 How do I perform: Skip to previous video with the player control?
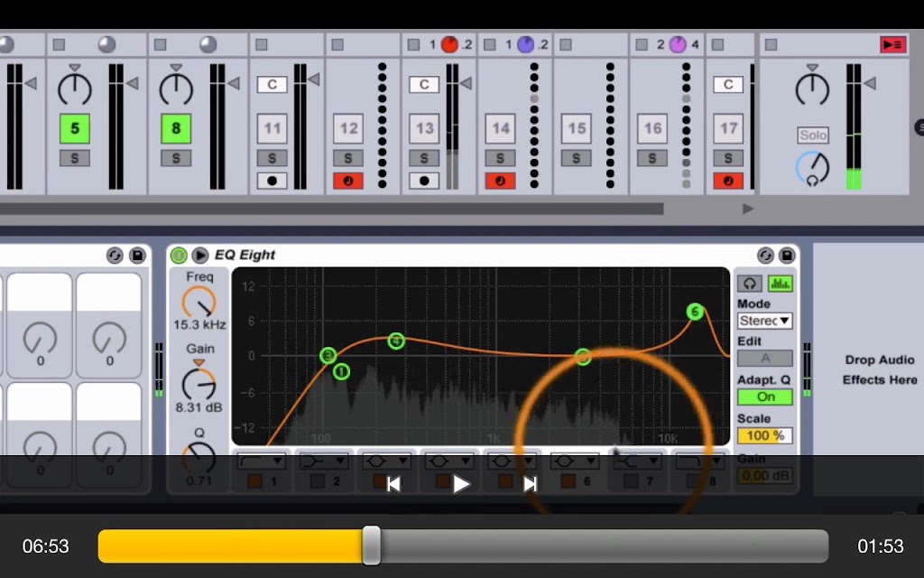point(393,484)
